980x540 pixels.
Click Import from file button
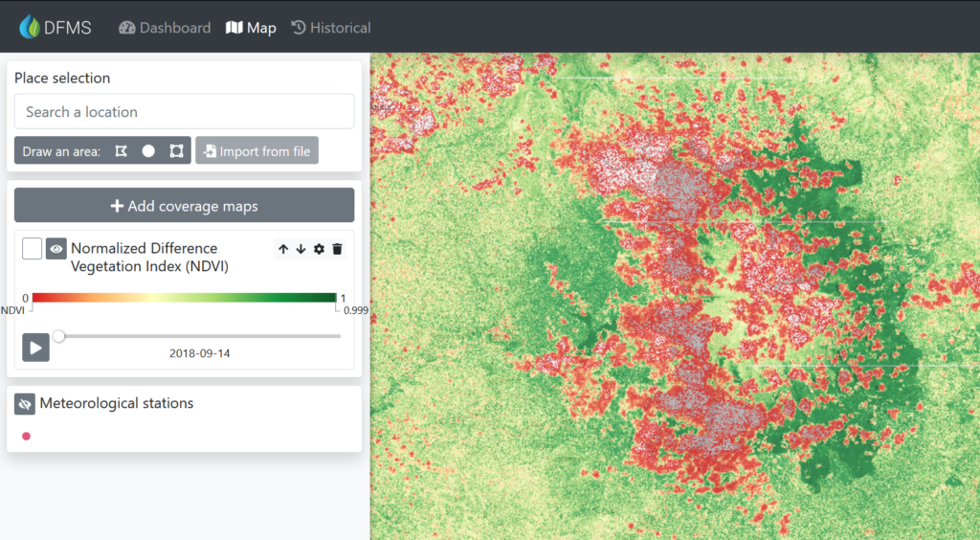coord(256,150)
